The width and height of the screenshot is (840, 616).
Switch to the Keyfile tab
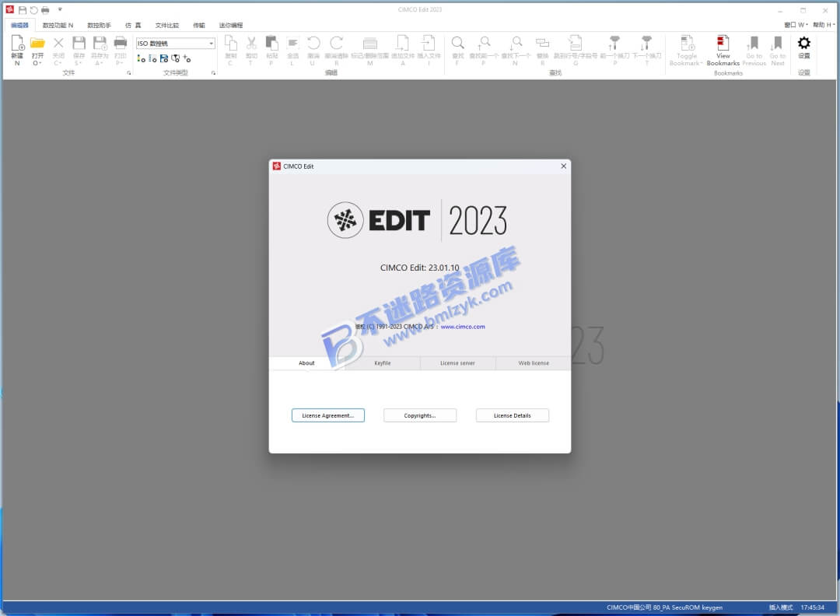383,363
